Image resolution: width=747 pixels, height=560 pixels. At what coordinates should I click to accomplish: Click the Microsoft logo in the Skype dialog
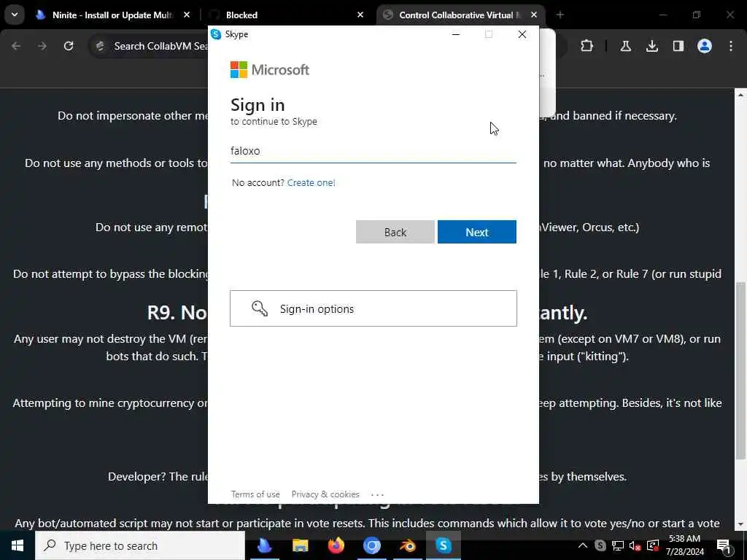pos(270,69)
